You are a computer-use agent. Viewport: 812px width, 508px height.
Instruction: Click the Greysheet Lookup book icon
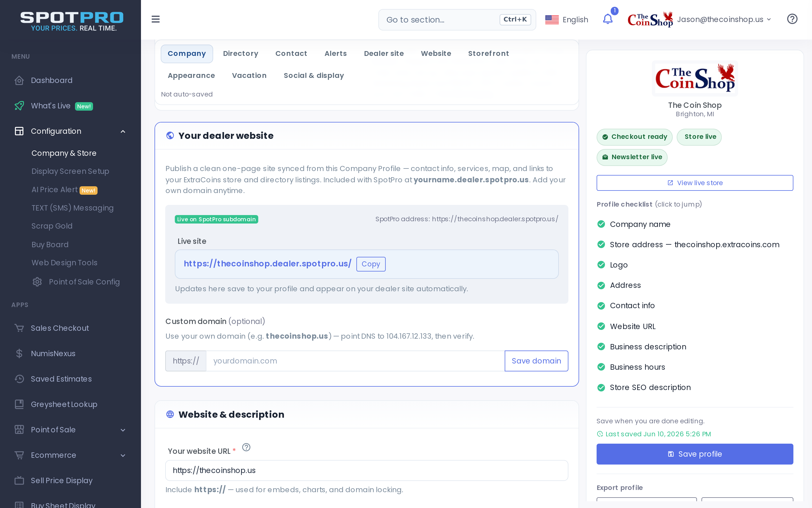pyautogui.click(x=19, y=404)
